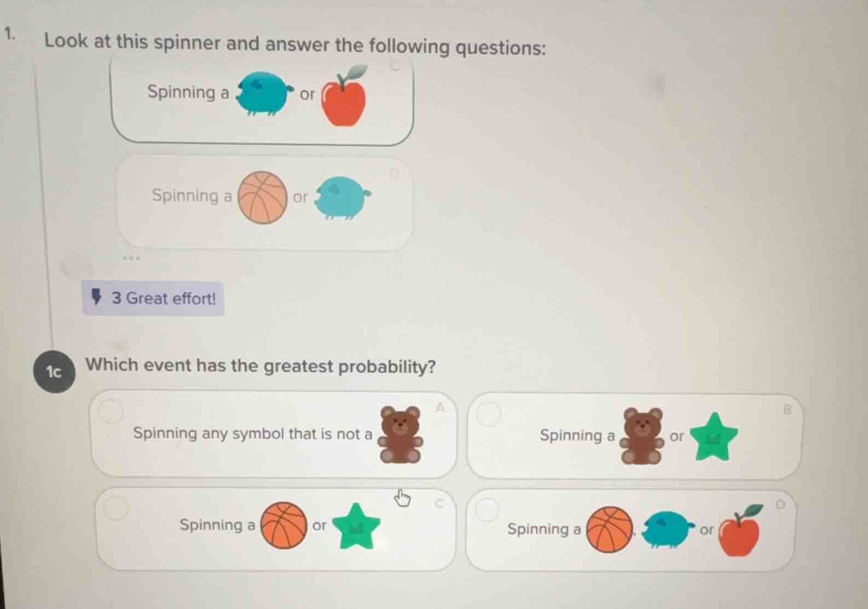Click the lightning bolt icon beside Great effort

(96, 297)
